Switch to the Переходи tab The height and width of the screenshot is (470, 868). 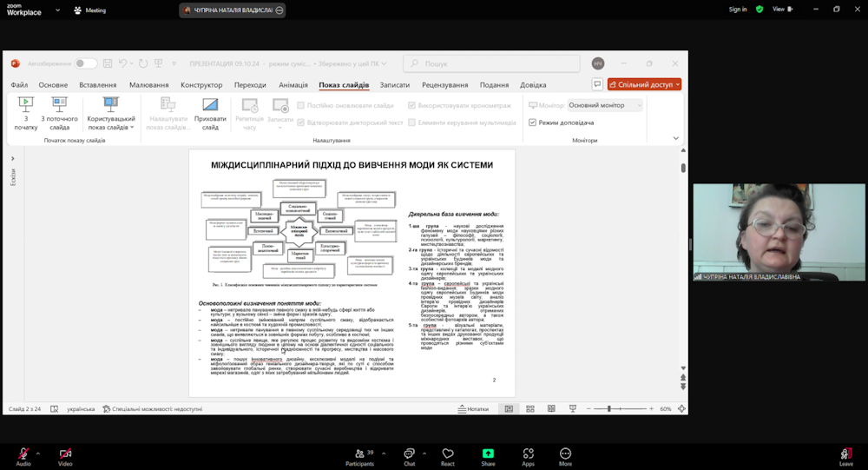250,85
